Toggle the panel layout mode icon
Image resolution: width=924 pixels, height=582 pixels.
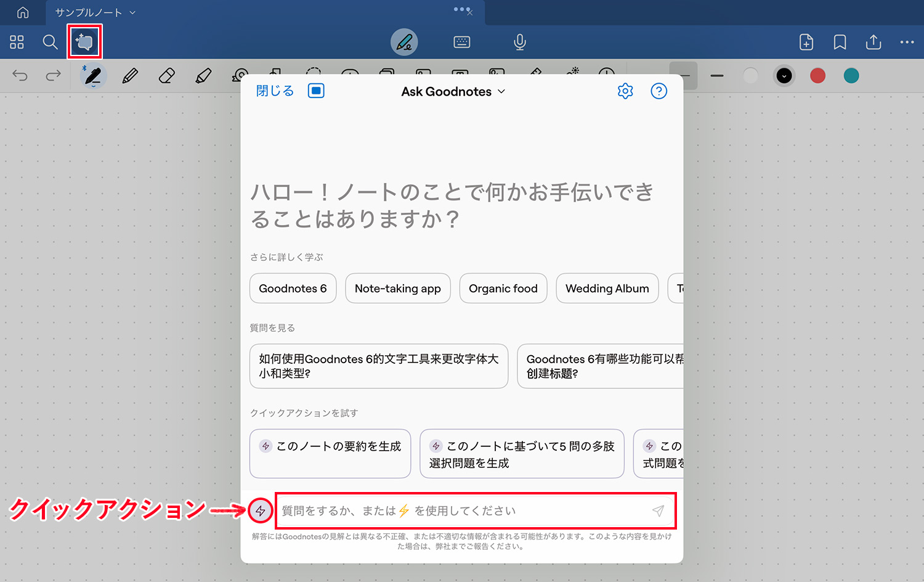click(x=316, y=91)
